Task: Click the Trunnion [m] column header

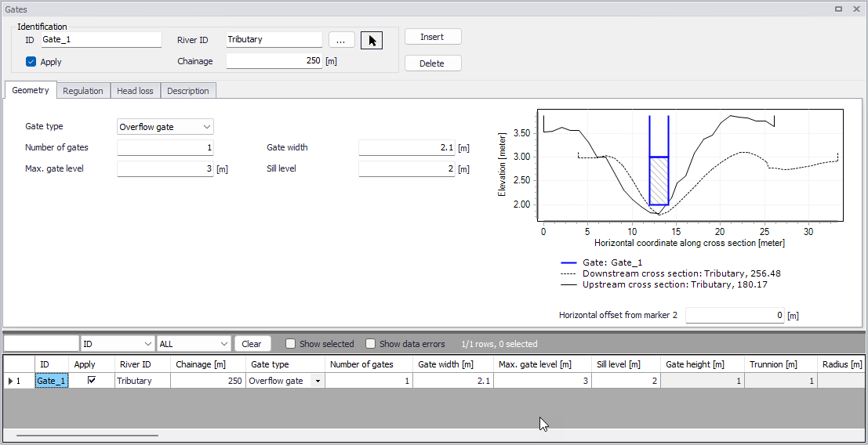Action: pos(780,364)
